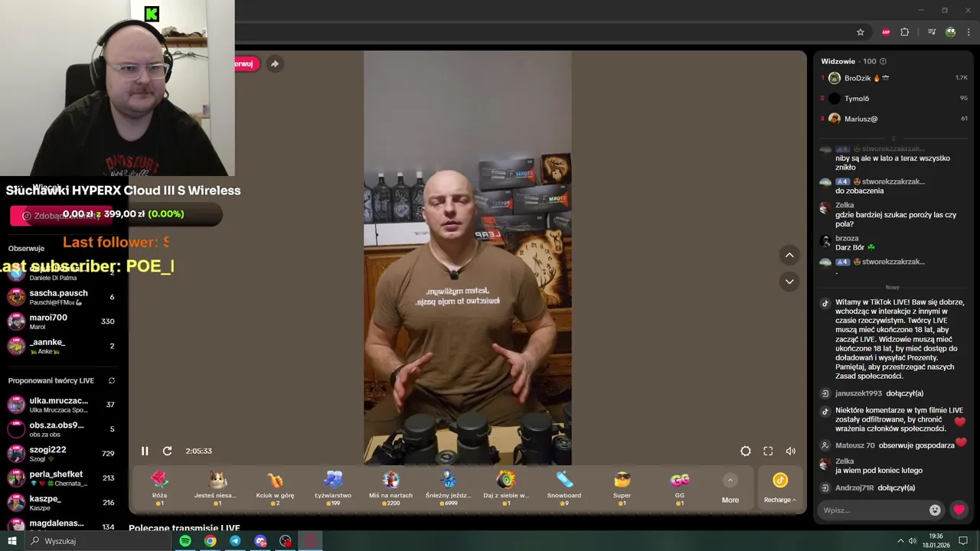This screenshot has height=551, width=980.
Task: Expand More gifts list
Action: [x=730, y=488]
